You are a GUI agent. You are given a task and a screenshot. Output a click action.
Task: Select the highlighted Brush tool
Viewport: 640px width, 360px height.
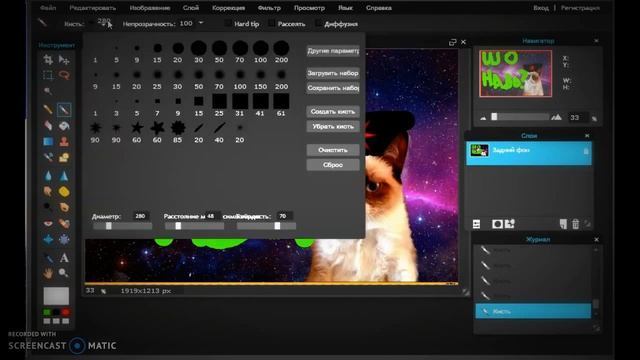[64, 109]
